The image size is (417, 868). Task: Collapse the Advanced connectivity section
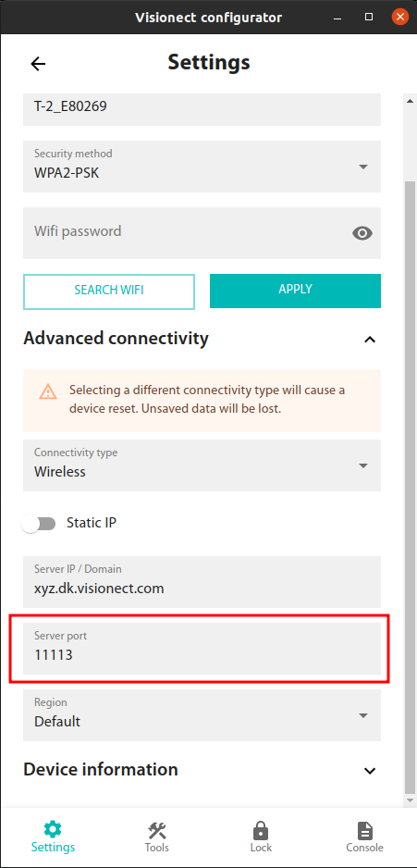click(370, 339)
